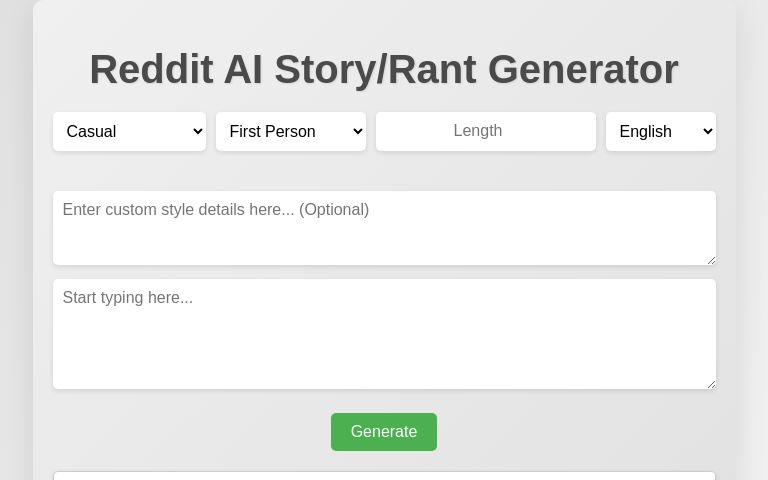768x480 pixels.
Task: Select the word 'Casual' in first dropdown
Action: click(x=91, y=131)
